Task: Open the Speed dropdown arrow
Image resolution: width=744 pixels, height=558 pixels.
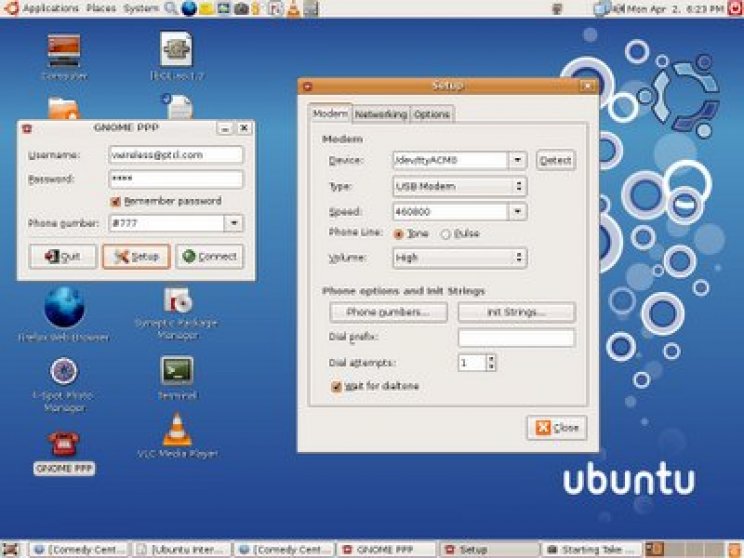Action: point(518,212)
